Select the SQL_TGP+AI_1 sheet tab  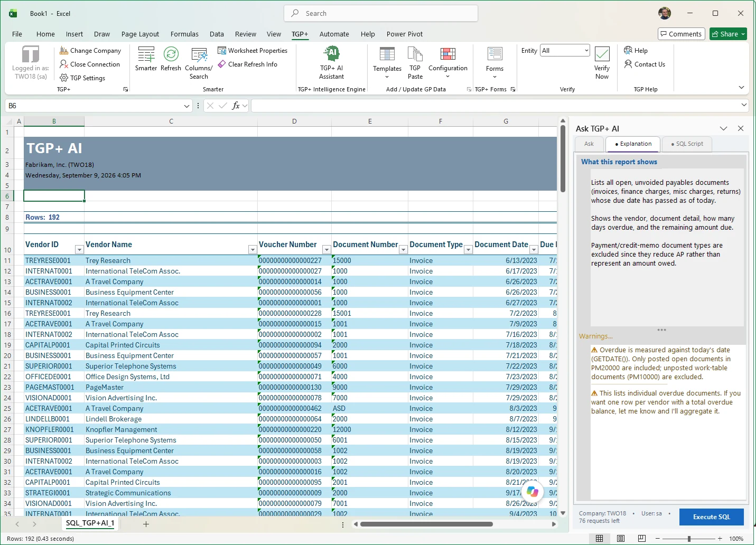point(90,523)
